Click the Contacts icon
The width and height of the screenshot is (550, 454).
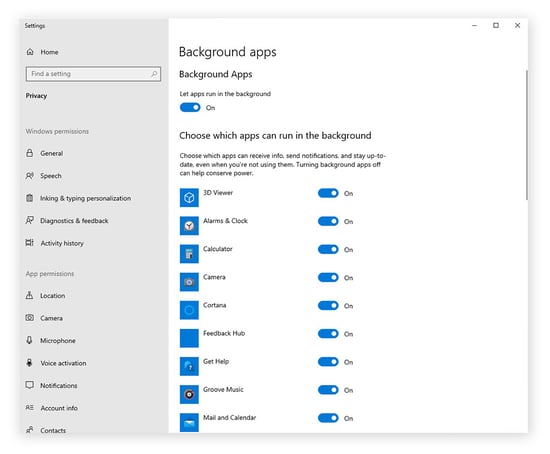[x=30, y=430]
